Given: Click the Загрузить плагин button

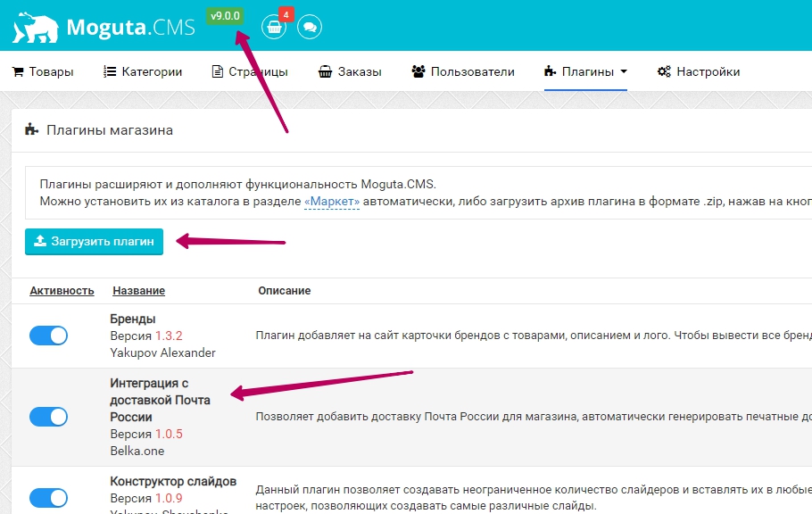Looking at the screenshot, I should click(94, 242).
